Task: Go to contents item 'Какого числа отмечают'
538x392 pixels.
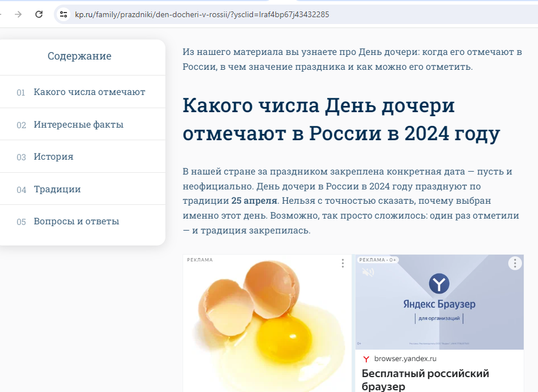Action: click(89, 92)
